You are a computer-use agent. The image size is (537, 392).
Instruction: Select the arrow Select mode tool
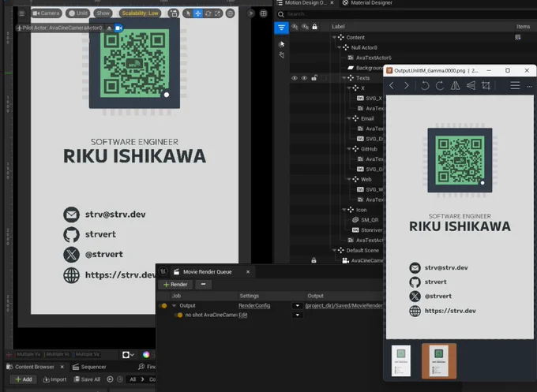pos(188,13)
